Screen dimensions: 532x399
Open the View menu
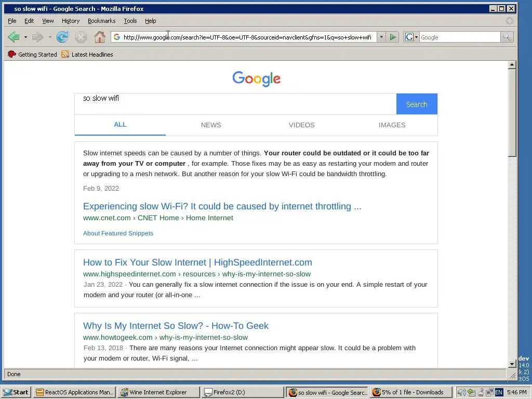[48, 21]
